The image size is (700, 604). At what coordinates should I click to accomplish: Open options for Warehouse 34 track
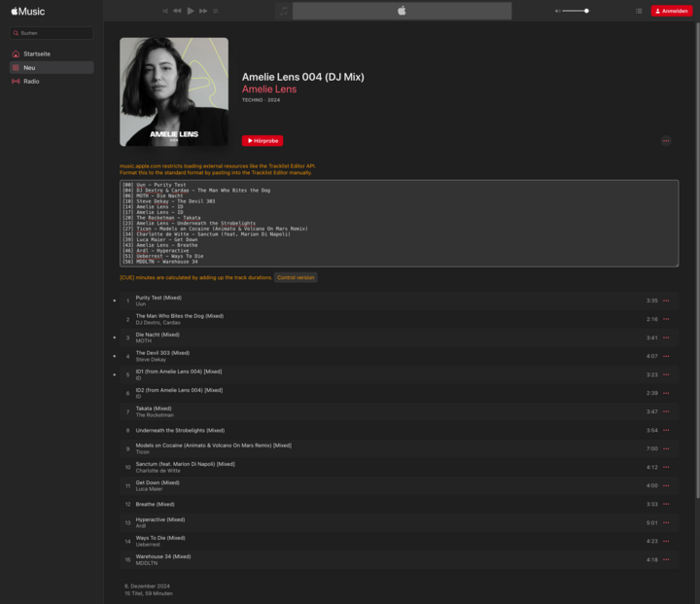[x=666, y=560]
